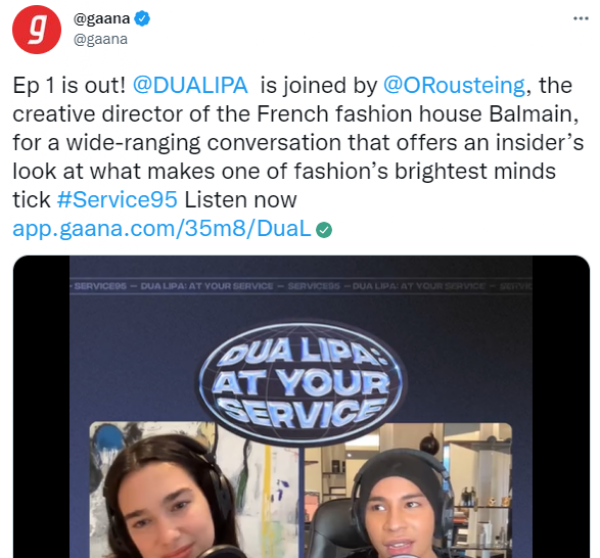This screenshot has width=600, height=558.
Task: Open the app.gaana.com/35m8/DuaL link
Action: (x=162, y=229)
